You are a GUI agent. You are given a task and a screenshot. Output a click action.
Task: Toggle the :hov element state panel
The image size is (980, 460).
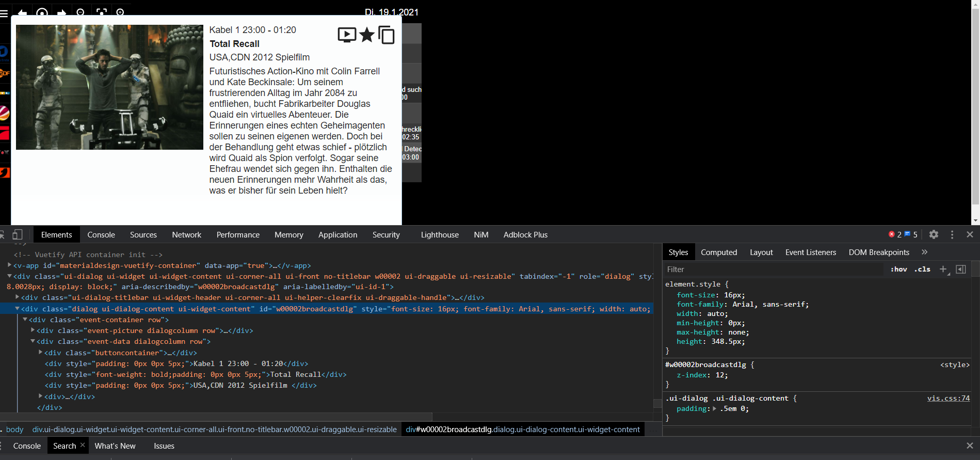[x=899, y=269]
